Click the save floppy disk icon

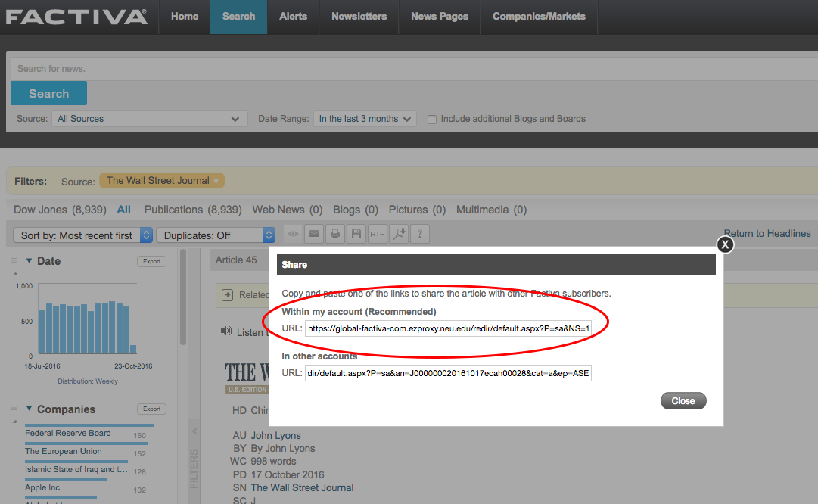356,234
